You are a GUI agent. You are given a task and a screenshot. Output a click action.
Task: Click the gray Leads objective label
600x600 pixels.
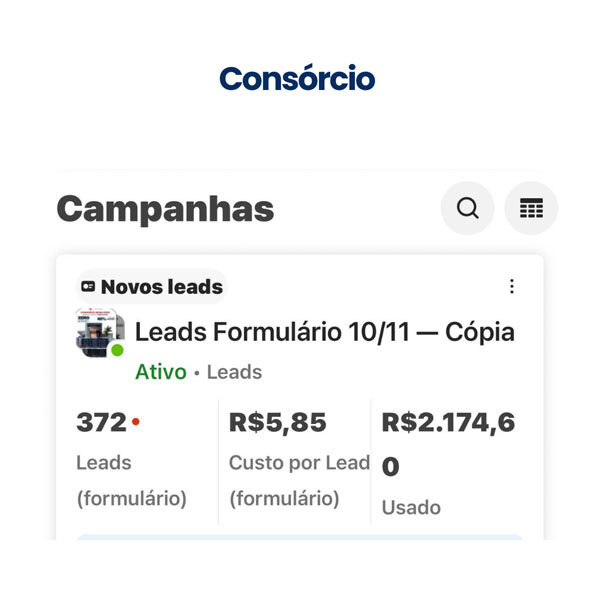[x=234, y=372]
